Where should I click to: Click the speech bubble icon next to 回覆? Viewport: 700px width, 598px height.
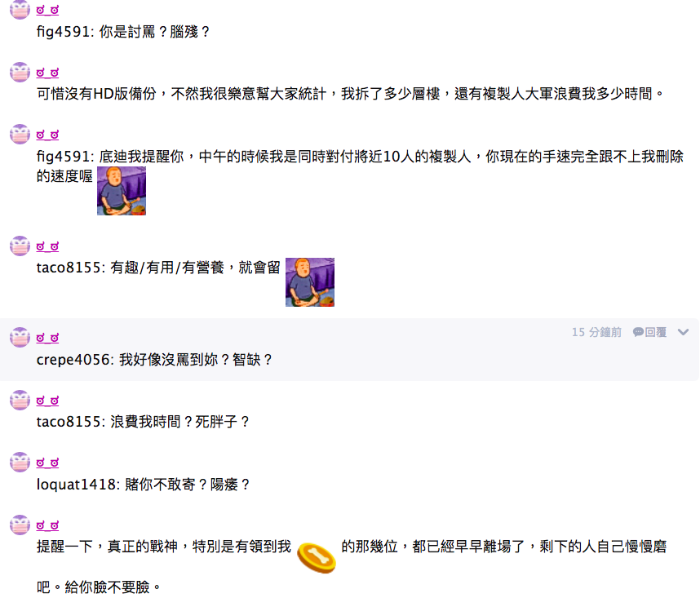638,332
